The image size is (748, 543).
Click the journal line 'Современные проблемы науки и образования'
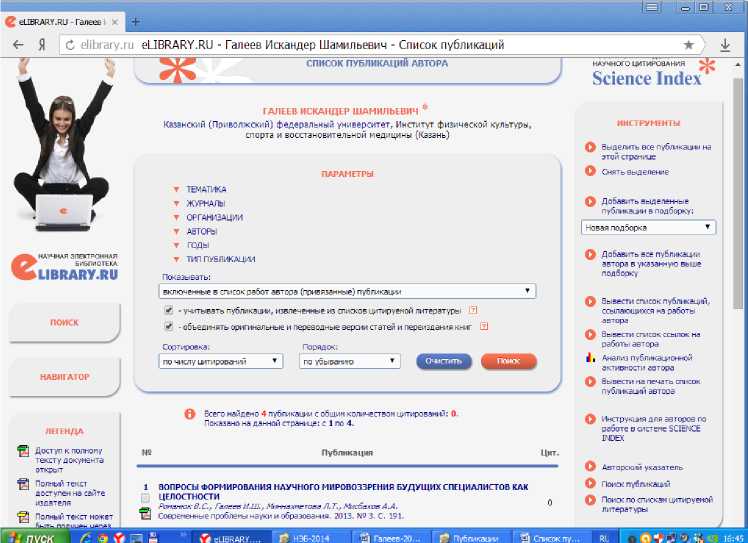pos(280,516)
